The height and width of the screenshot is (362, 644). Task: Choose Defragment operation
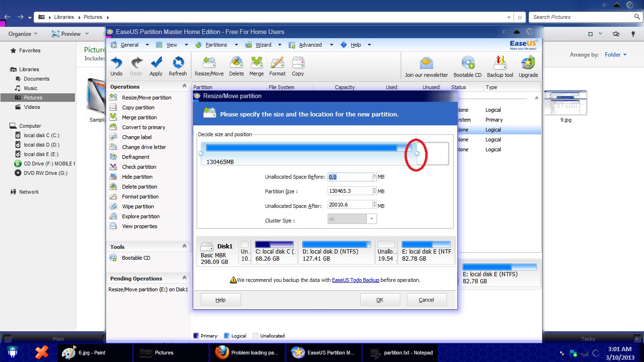[x=135, y=157]
